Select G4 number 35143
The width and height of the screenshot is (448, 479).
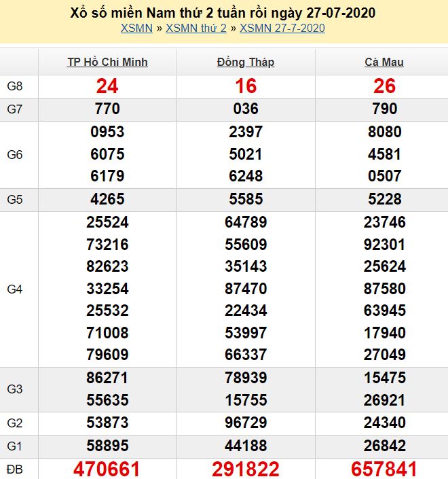click(x=246, y=266)
